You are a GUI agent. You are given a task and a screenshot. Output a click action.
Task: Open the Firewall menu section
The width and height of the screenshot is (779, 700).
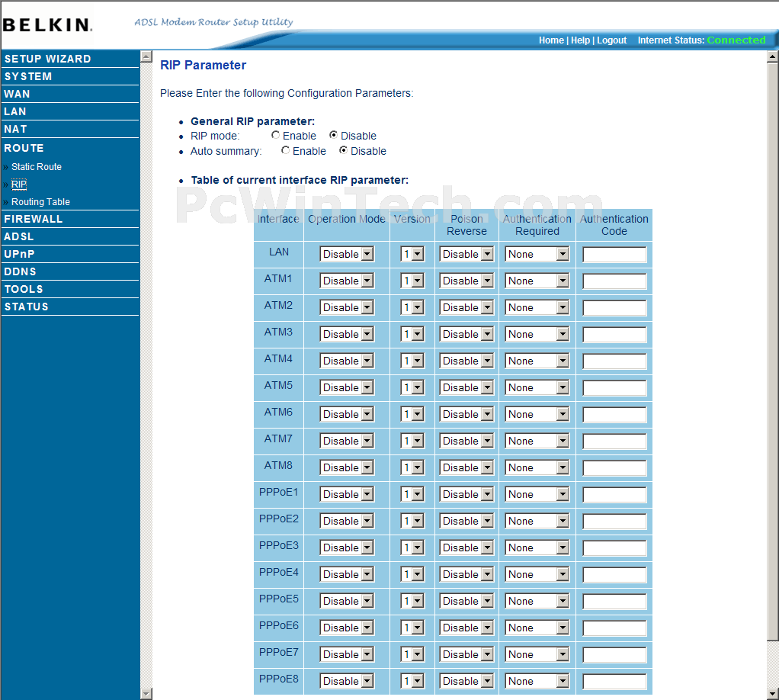click(x=34, y=219)
